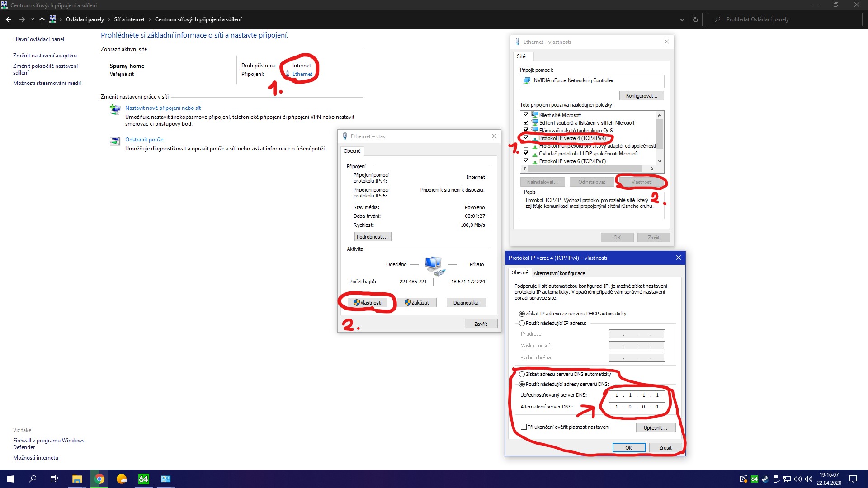The image size is (868, 488).
Task: Select 'Získat adresu serveru DNS automaticky' radio
Action: [x=522, y=374]
